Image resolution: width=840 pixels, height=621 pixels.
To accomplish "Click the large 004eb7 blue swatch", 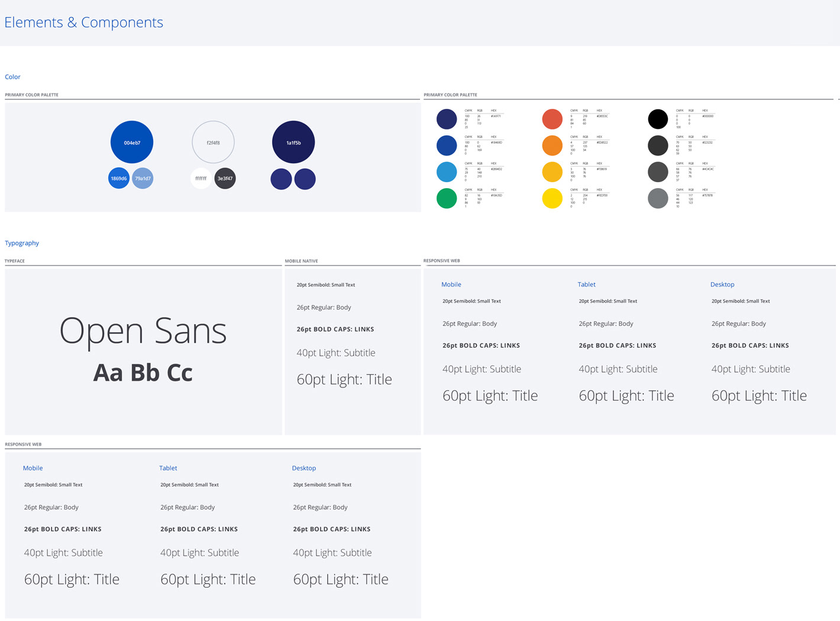I will coord(132,142).
